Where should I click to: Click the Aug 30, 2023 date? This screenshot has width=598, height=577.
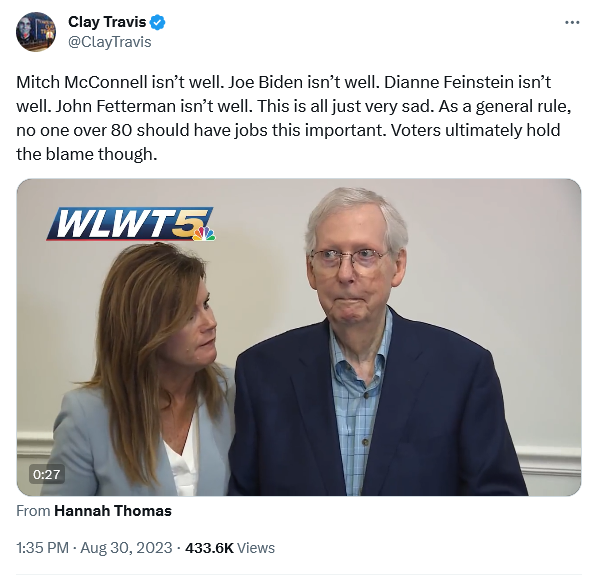click(x=126, y=548)
